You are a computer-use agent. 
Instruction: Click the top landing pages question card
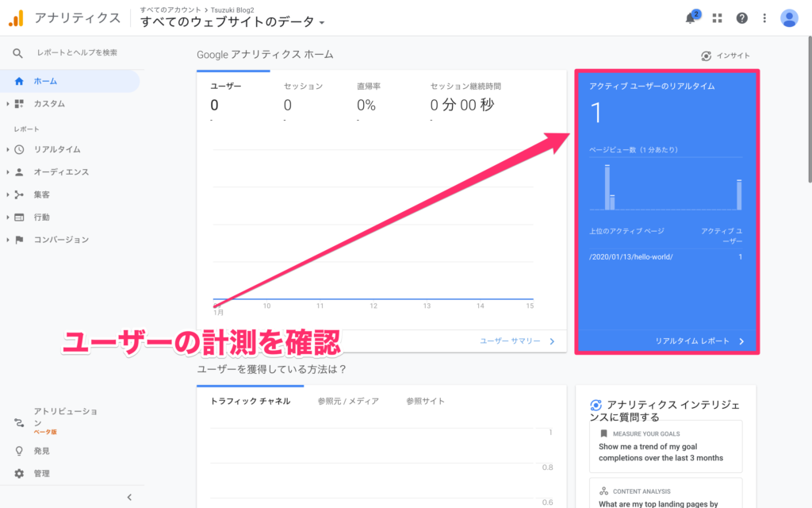[x=665, y=494]
